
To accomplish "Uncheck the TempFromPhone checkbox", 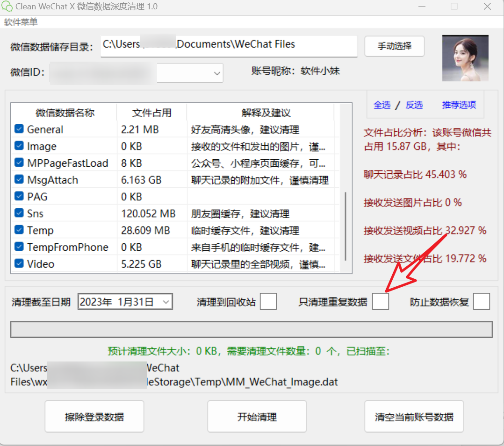I will click(x=19, y=246).
